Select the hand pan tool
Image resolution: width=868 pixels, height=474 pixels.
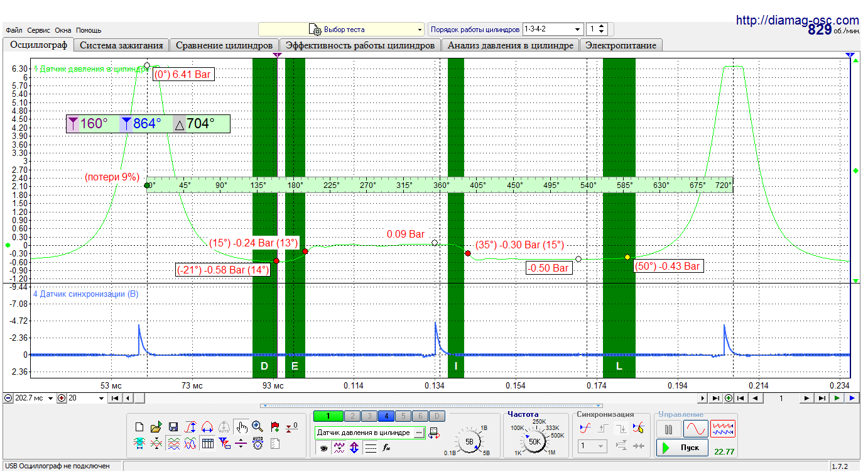tap(241, 427)
